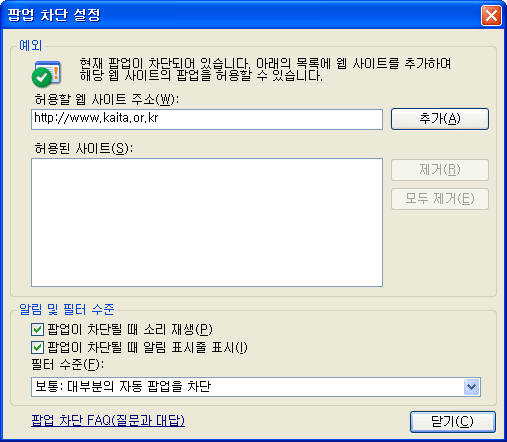The width and height of the screenshot is (507, 442).
Task: Click the 팝업 차단 설정 title bar
Action: 233,15
